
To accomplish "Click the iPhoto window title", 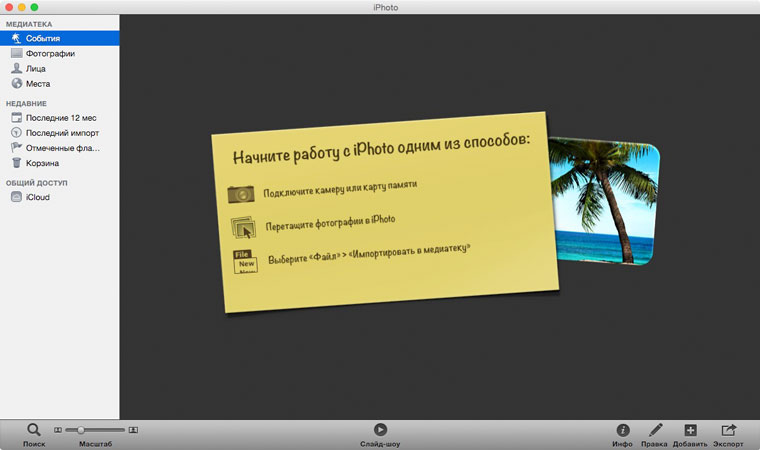I will (386, 7).
